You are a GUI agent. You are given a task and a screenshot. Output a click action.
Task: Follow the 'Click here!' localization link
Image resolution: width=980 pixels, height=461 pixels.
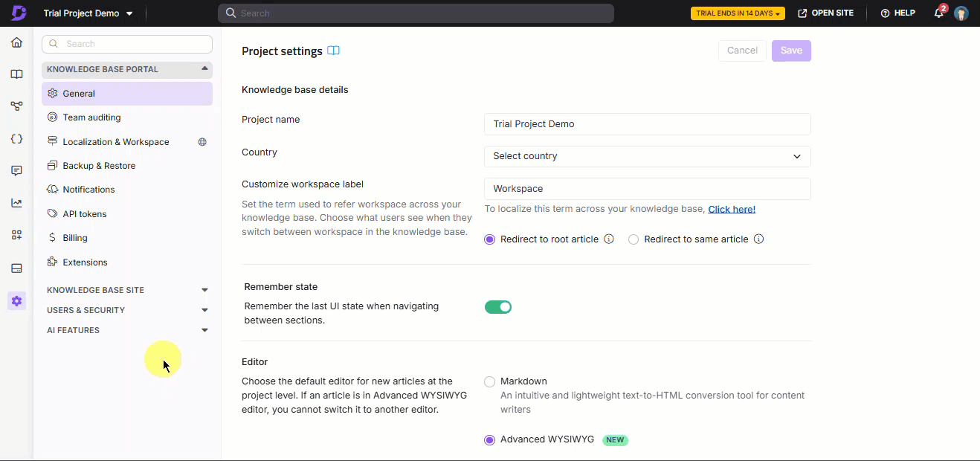point(732,209)
